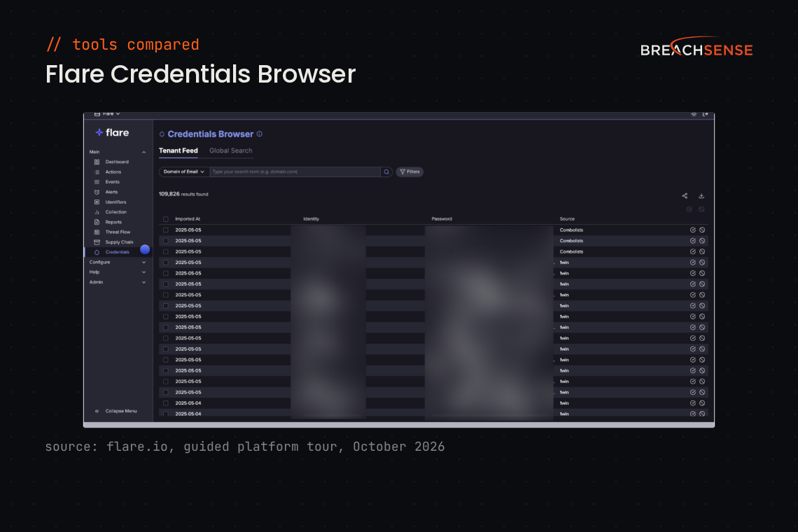Click into the search term input field
The width and height of the screenshot is (798, 532).
(295, 171)
